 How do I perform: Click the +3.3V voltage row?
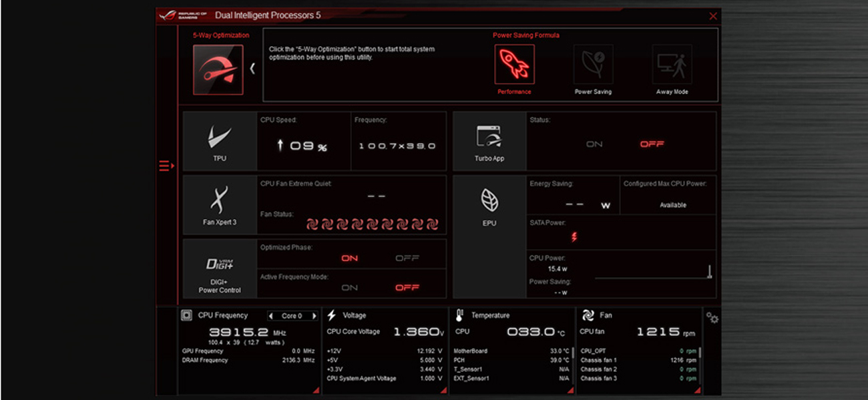384,369
